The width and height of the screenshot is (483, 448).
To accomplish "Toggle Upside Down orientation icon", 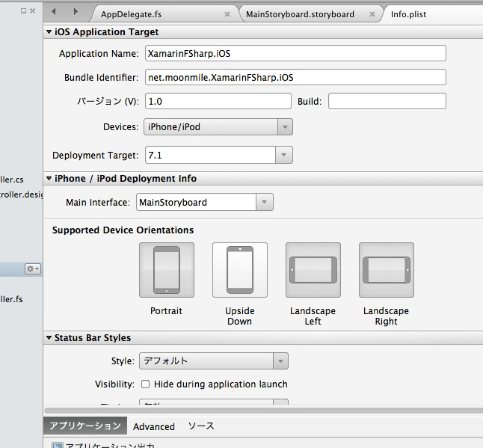I will 239,270.
